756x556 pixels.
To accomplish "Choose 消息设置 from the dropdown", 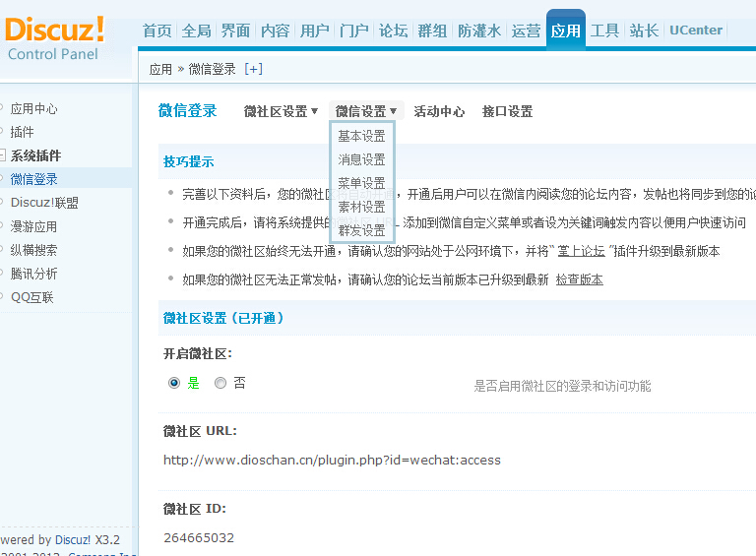I will coord(361,159).
